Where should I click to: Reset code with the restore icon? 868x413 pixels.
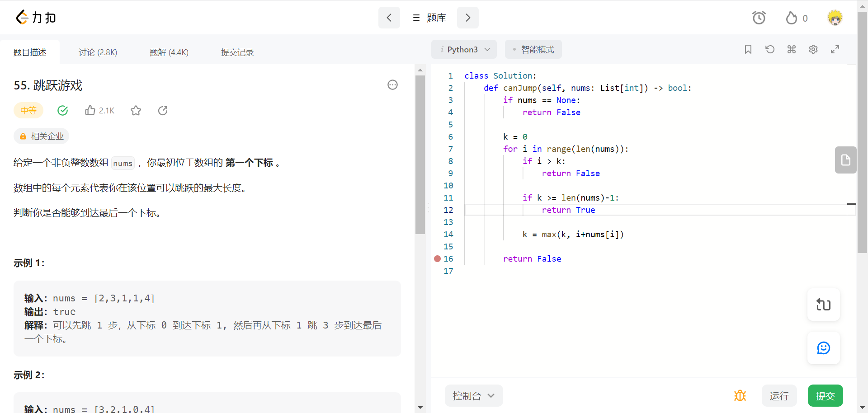(770, 49)
